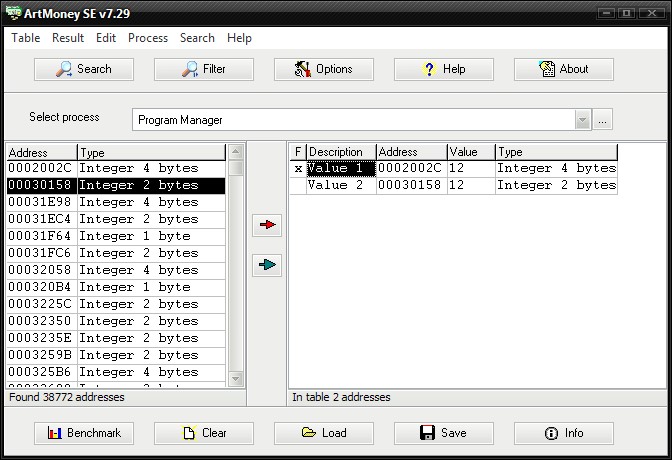Select result address 0003225C
This screenshot has height=460, width=672.
click(40, 304)
